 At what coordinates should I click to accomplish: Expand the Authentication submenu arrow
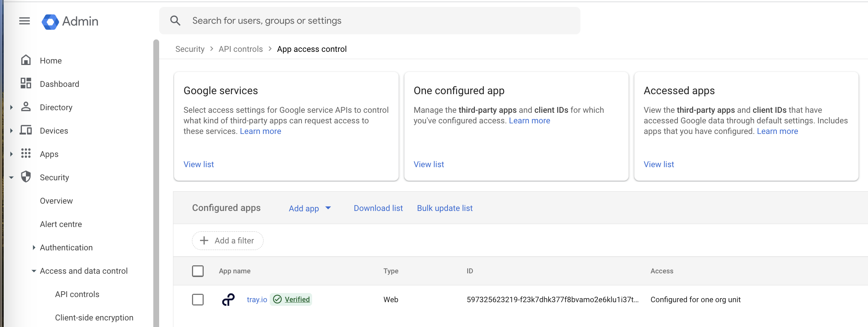[34, 247]
